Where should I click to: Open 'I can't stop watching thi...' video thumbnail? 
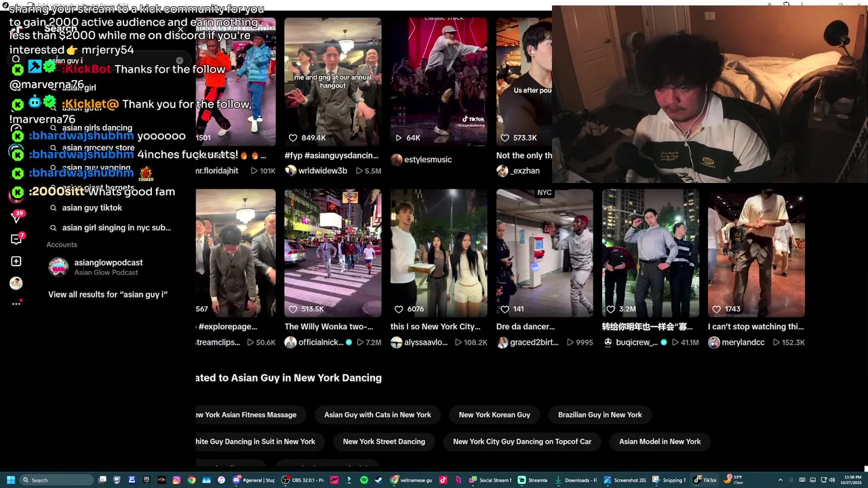coord(756,253)
